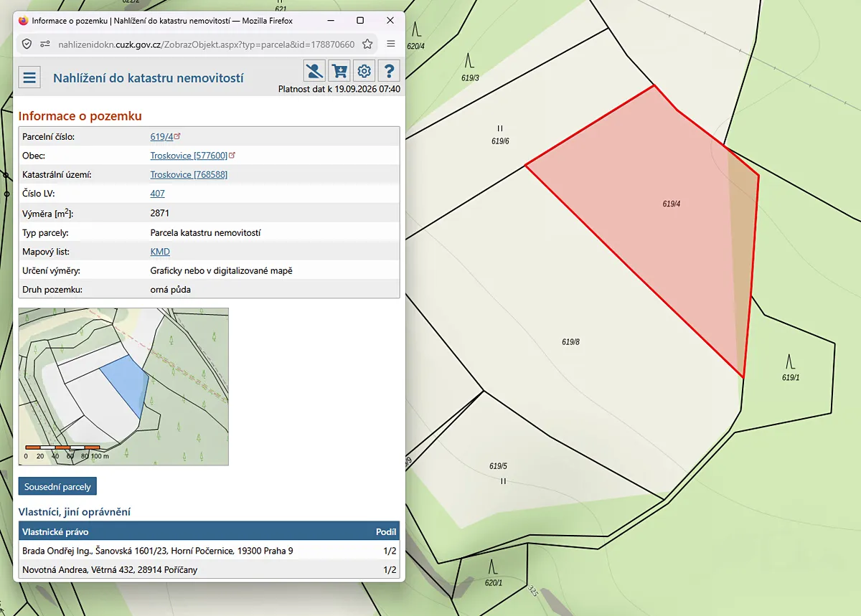The image size is (861, 616).
Task: Click the help question mark icon
Action: point(389,70)
